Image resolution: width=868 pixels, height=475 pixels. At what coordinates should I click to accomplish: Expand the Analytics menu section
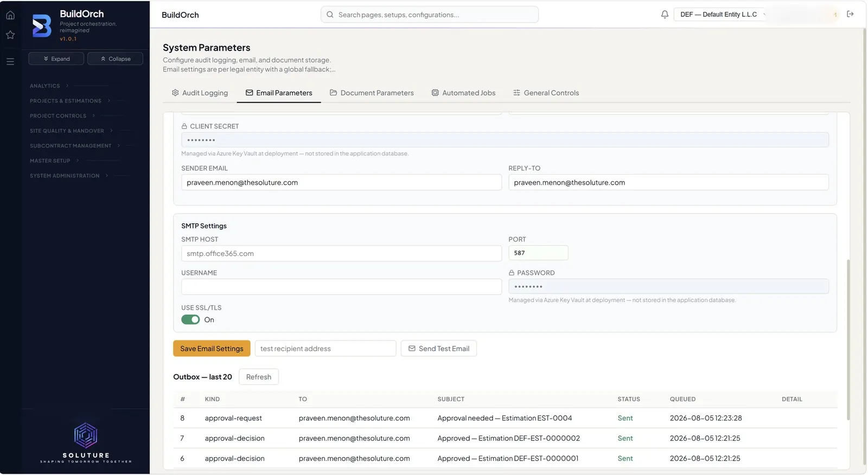tap(49, 86)
